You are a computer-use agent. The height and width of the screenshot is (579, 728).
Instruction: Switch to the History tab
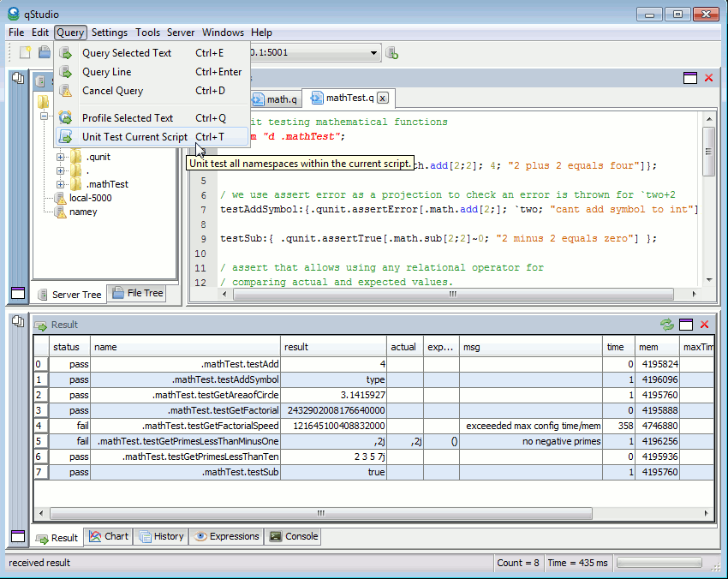[161, 536]
